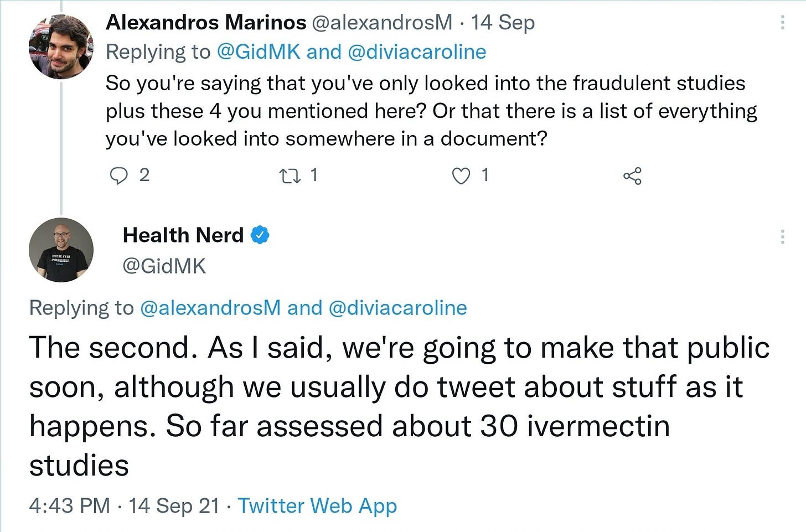Click the Alexandros Marinos display name
This screenshot has height=532, width=806.
pyautogui.click(x=206, y=22)
